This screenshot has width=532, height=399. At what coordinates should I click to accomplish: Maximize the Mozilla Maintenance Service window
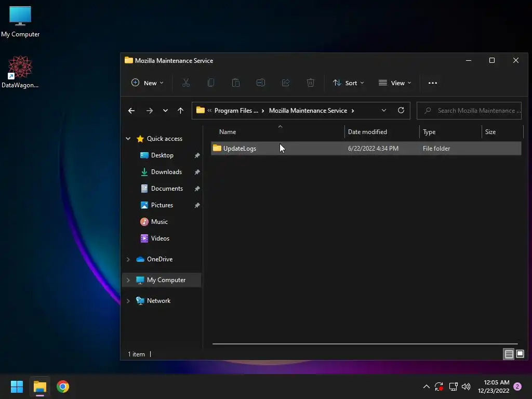(492, 60)
